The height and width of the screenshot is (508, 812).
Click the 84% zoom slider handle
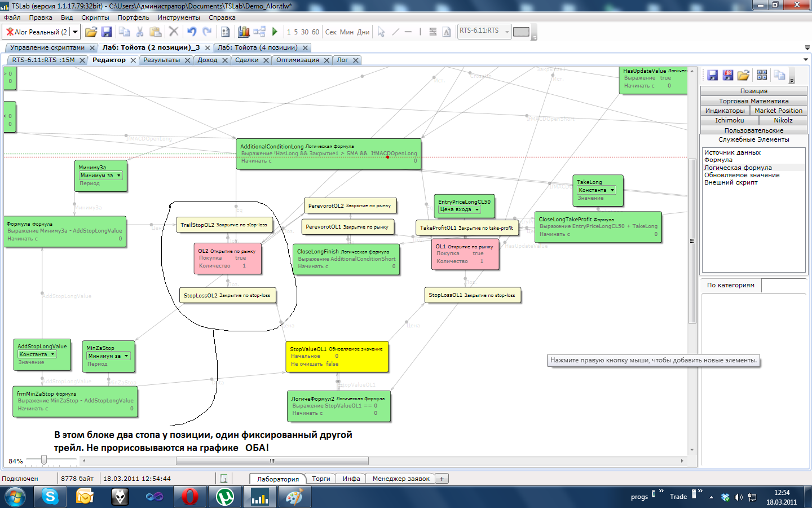(43, 461)
